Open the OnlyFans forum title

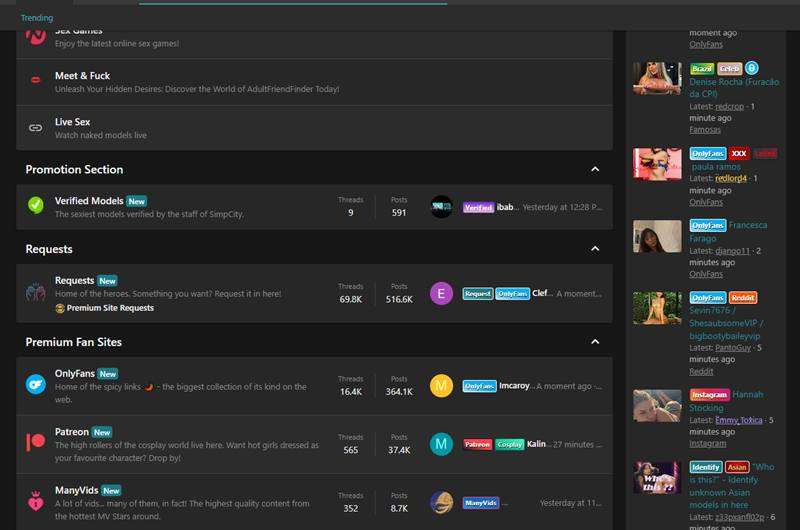click(x=75, y=373)
